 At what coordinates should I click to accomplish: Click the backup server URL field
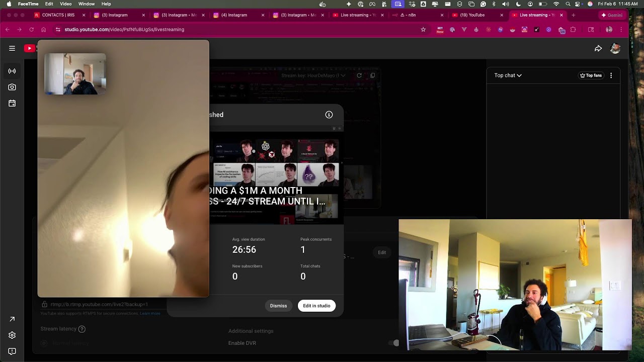tap(99, 304)
